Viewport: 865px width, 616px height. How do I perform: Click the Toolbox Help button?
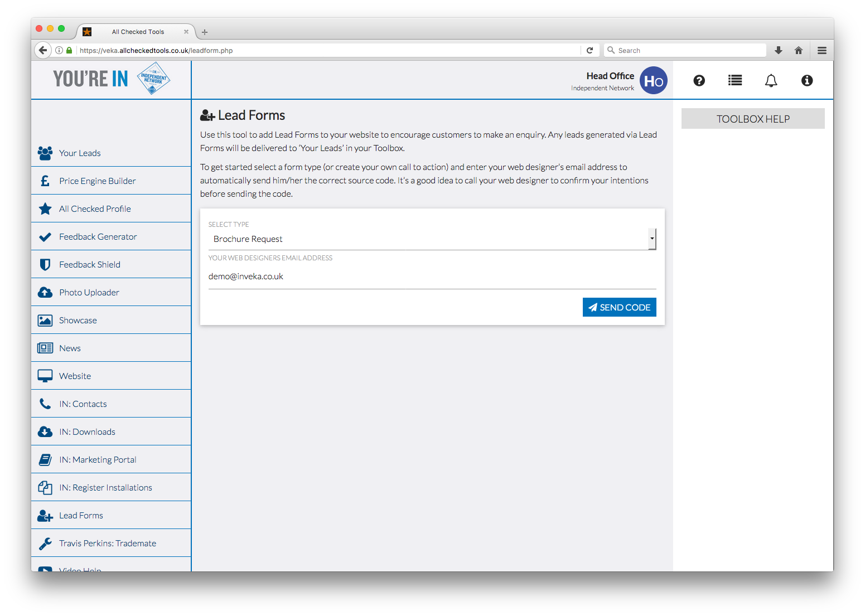pyautogui.click(x=752, y=119)
